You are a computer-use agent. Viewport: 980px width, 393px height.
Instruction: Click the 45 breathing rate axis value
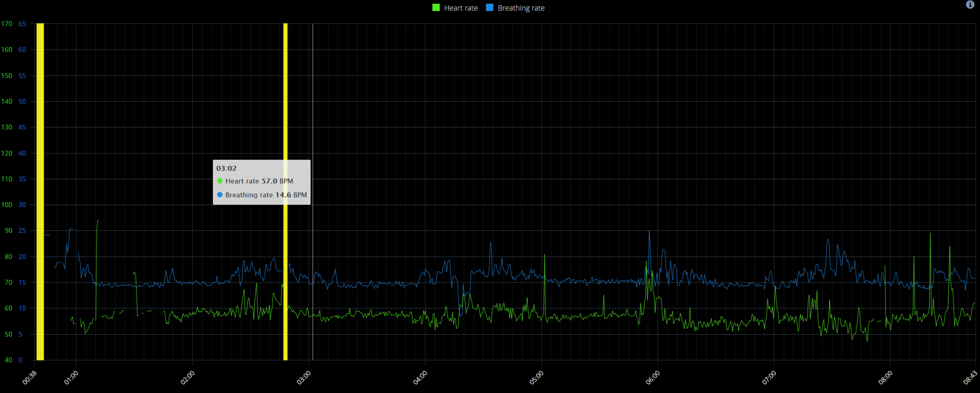pyautogui.click(x=22, y=127)
